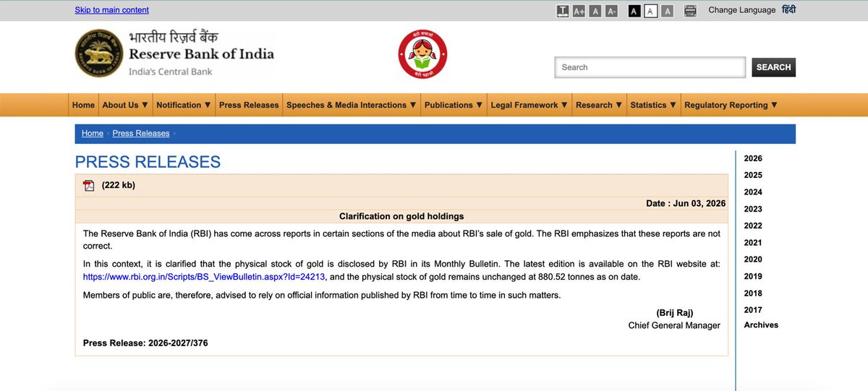Click the 'Change Language' label
This screenshot has height=391, width=868.
[741, 10]
